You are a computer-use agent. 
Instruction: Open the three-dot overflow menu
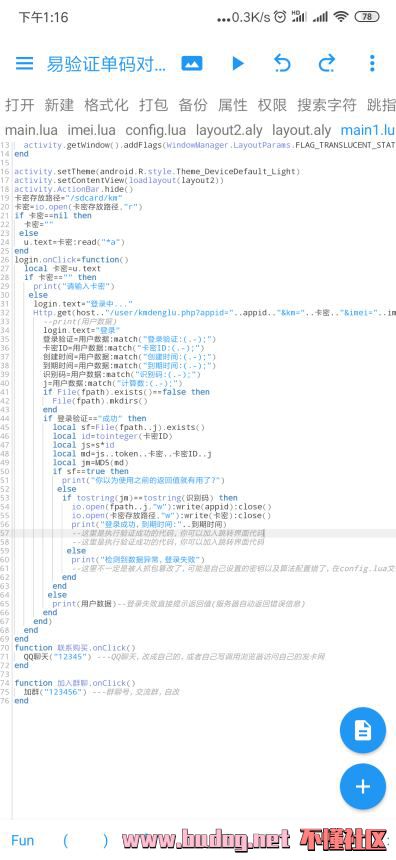[x=372, y=64]
